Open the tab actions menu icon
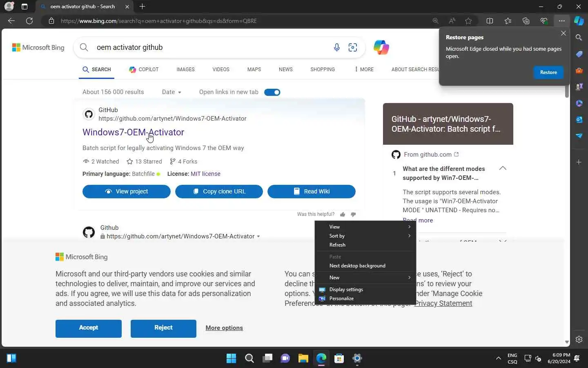 click(x=24, y=7)
